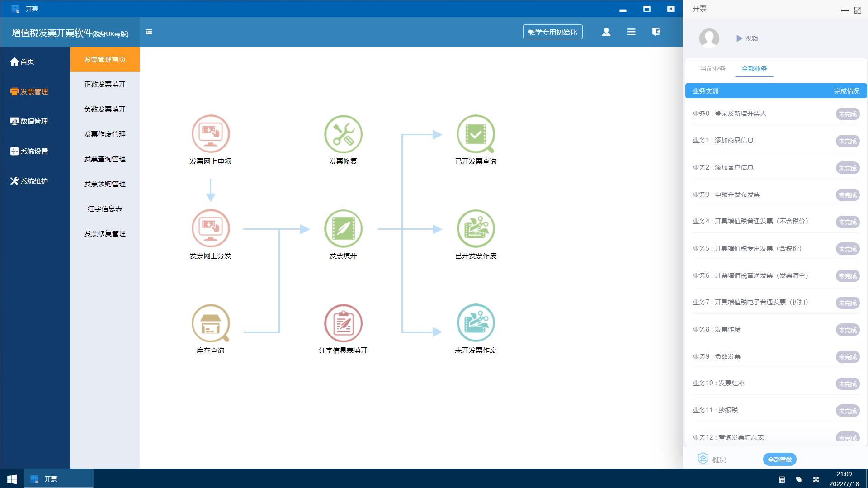Select 开票 app in the taskbar
868x488 pixels.
coord(59,479)
